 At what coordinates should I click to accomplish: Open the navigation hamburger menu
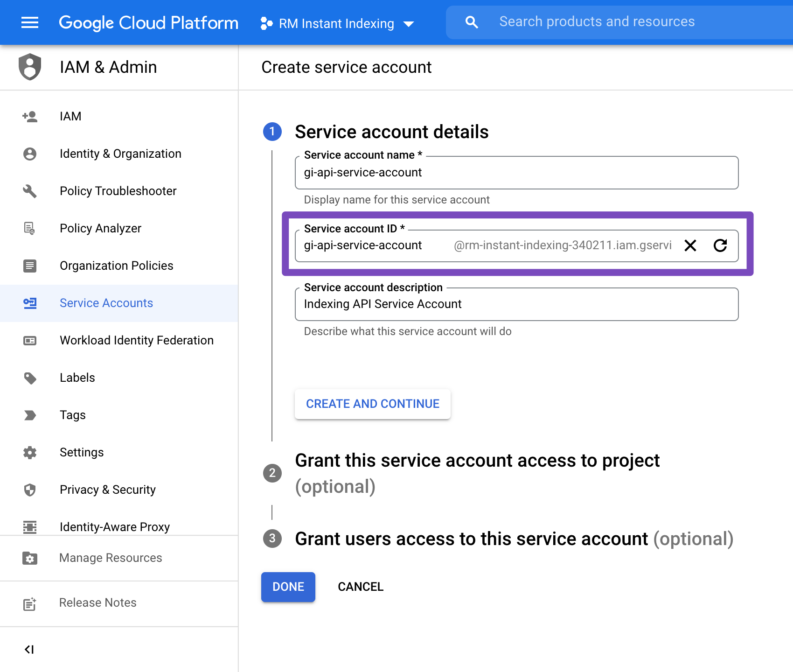29,22
